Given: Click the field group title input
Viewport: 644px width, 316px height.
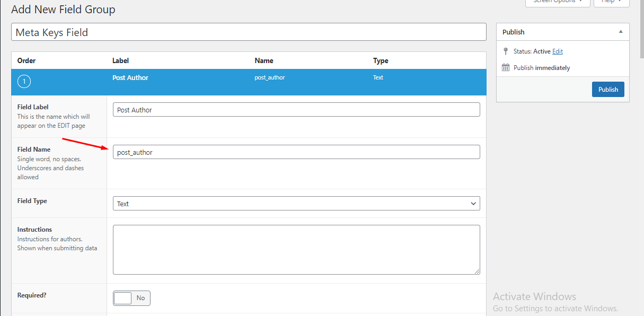Looking at the screenshot, I should pos(249,32).
